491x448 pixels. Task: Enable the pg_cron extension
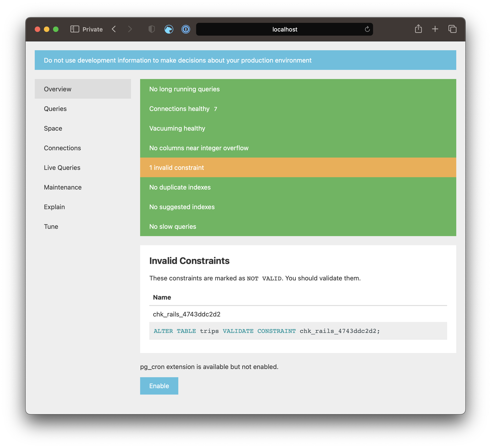click(159, 386)
